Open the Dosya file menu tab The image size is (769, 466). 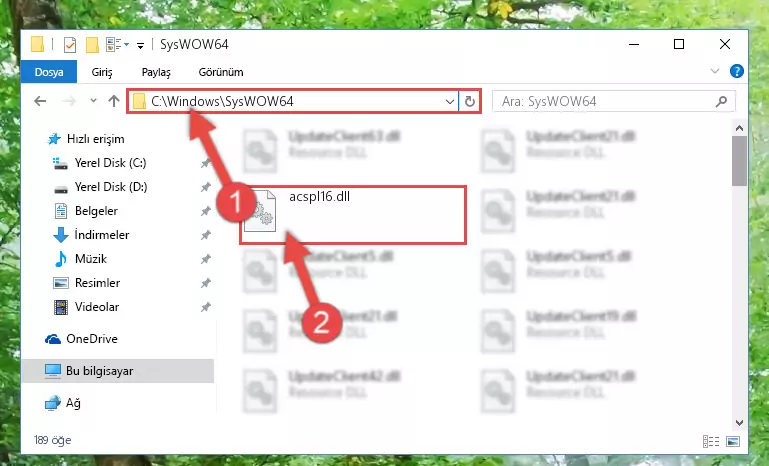pyautogui.click(x=49, y=72)
